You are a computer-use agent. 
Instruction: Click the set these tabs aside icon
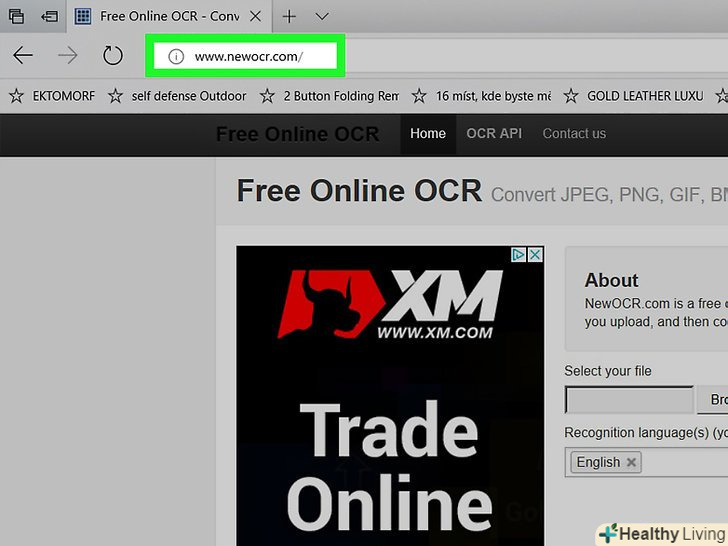pos(49,17)
